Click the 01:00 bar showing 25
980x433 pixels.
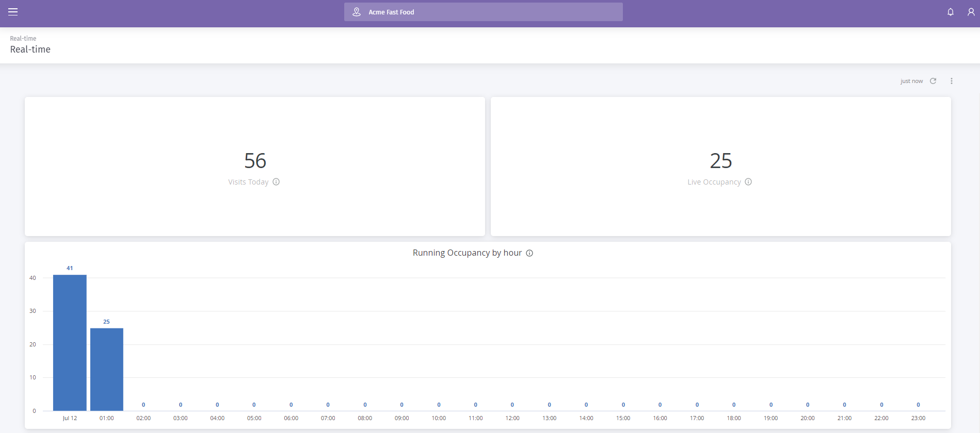coord(107,370)
